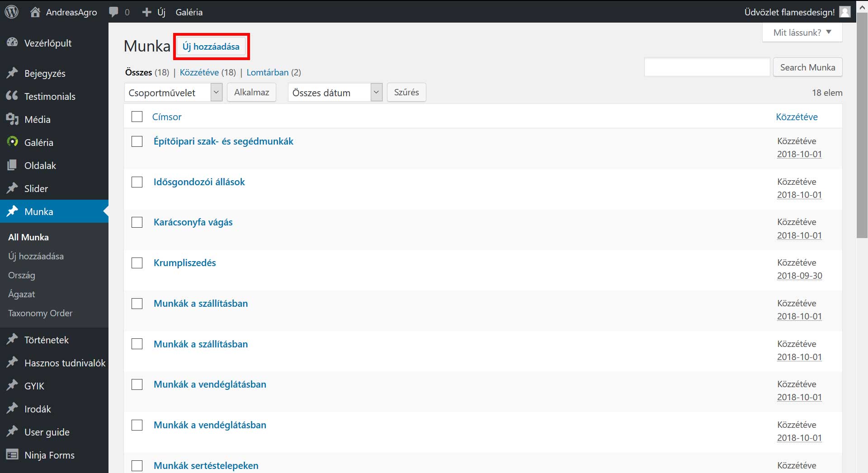Click the Search Munka button
This screenshot has width=868, height=473.
click(807, 67)
